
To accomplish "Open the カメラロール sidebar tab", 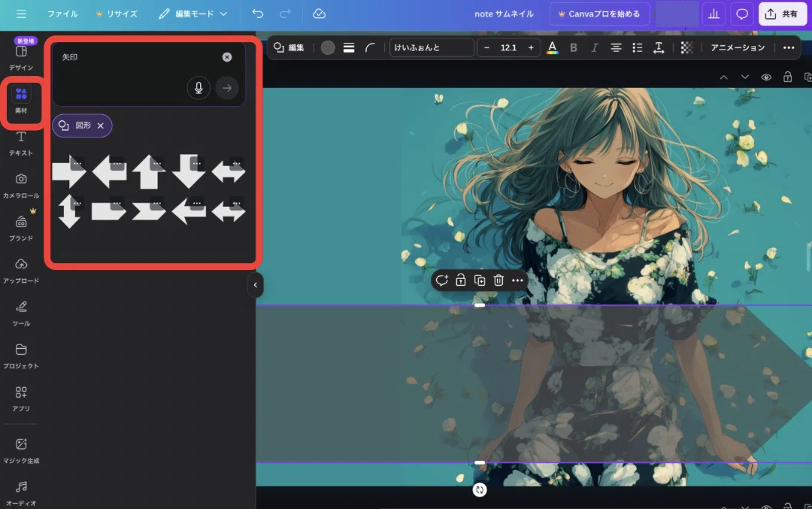I will coord(21,186).
